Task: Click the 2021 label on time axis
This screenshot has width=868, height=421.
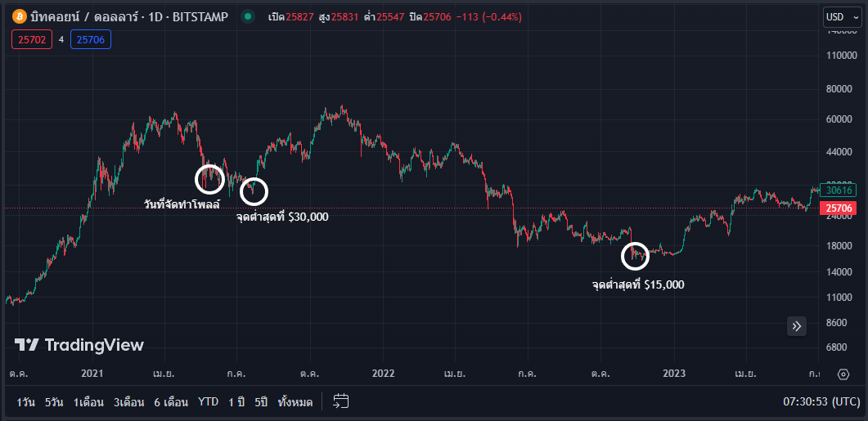Action: (92, 374)
